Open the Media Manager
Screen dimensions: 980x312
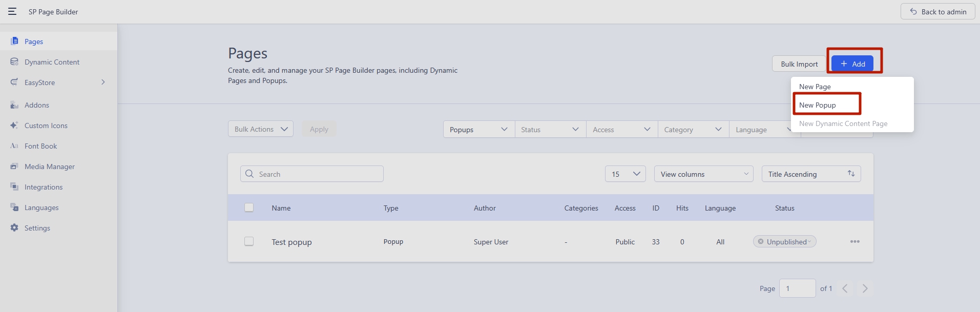point(49,167)
